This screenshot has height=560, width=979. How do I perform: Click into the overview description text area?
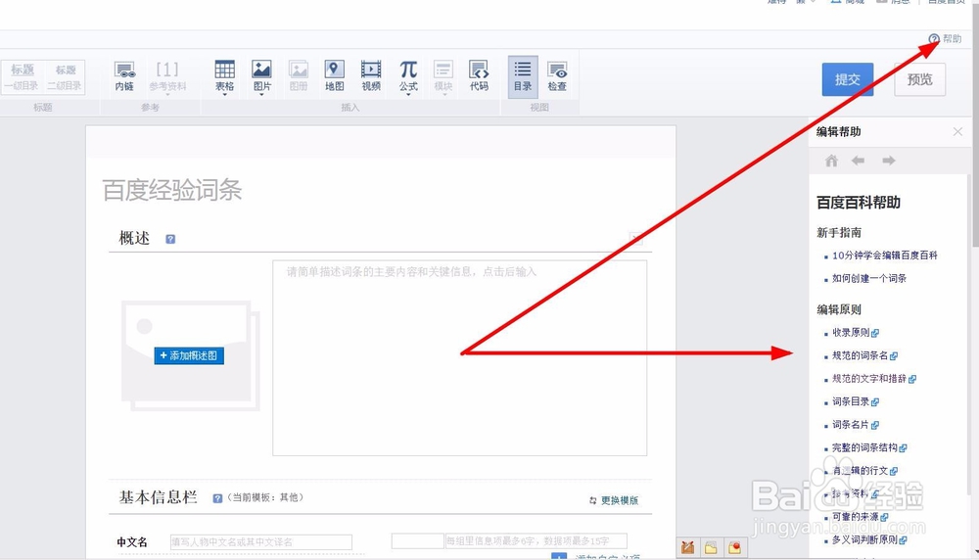459,357
